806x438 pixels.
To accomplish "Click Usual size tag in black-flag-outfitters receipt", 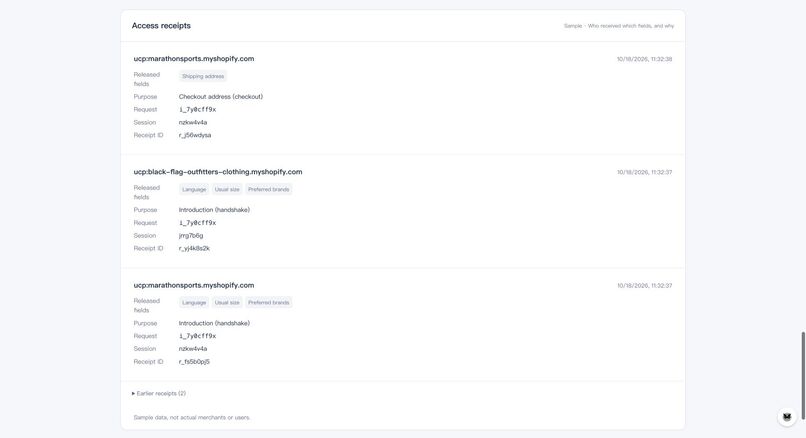I will (x=227, y=189).
